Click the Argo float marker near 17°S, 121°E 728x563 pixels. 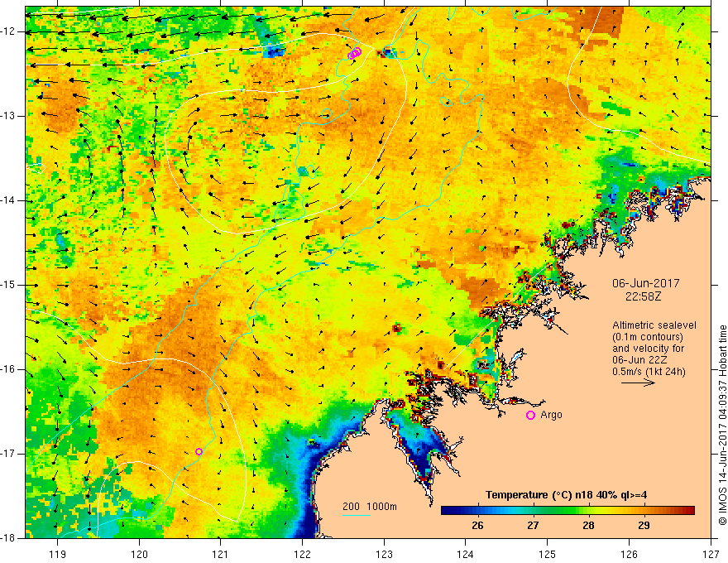[x=199, y=451]
